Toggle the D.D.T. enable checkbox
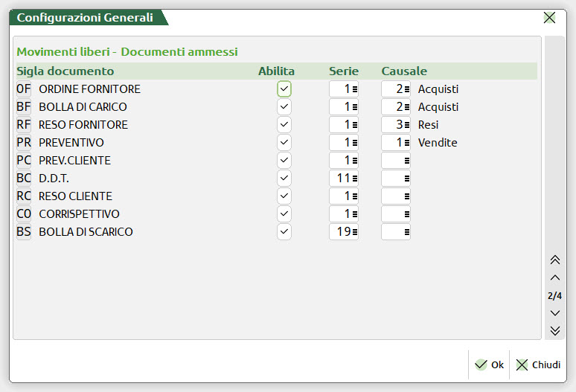Viewport: 576px width, 392px height. (x=284, y=179)
